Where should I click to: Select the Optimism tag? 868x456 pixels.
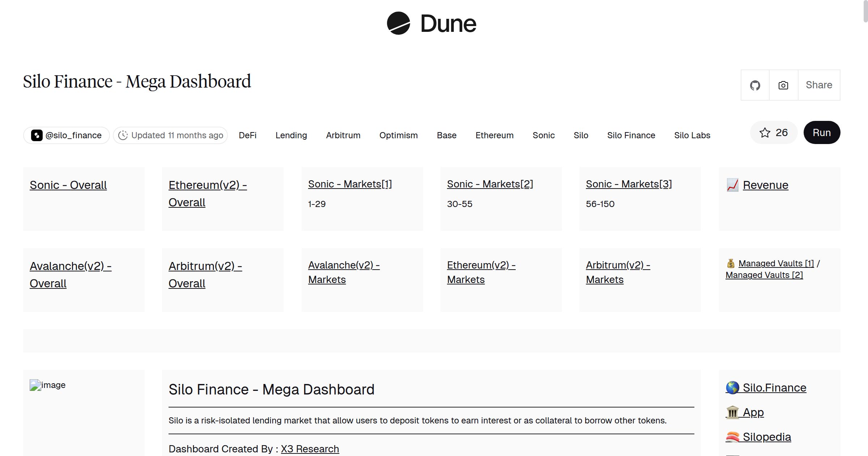tap(398, 135)
